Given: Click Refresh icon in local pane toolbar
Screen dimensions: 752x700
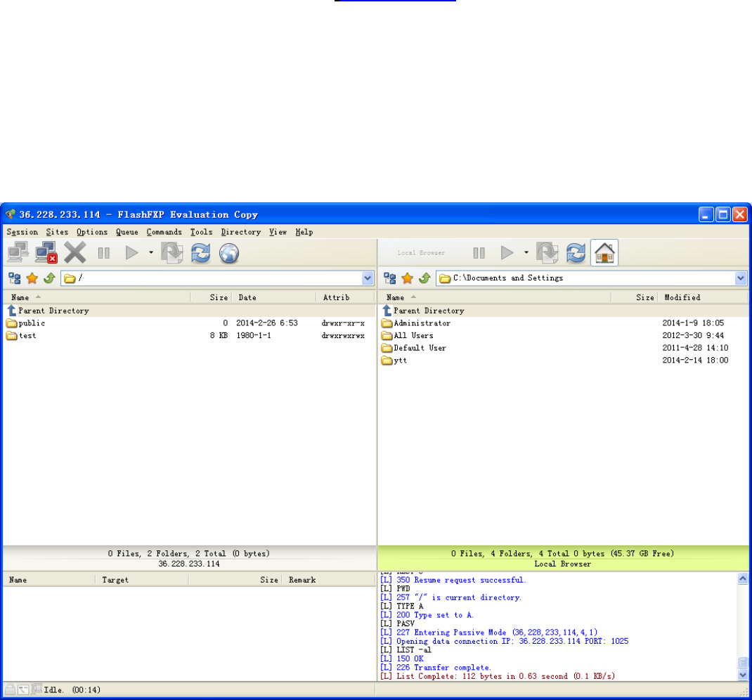Looking at the screenshot, I should coord(576,252).
